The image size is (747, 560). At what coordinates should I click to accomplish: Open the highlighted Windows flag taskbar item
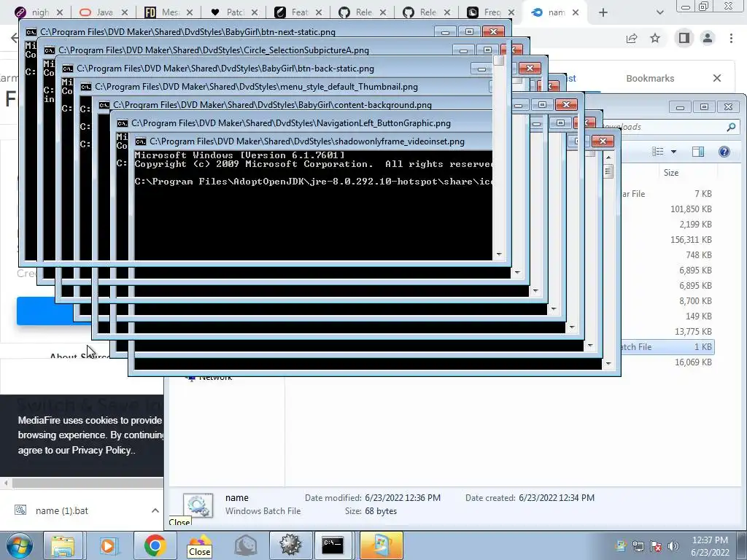pos(381,545)
